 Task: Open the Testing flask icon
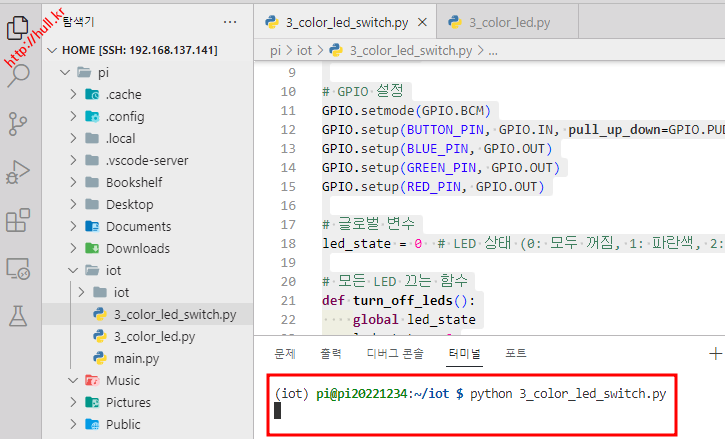[x=19, y=316]
